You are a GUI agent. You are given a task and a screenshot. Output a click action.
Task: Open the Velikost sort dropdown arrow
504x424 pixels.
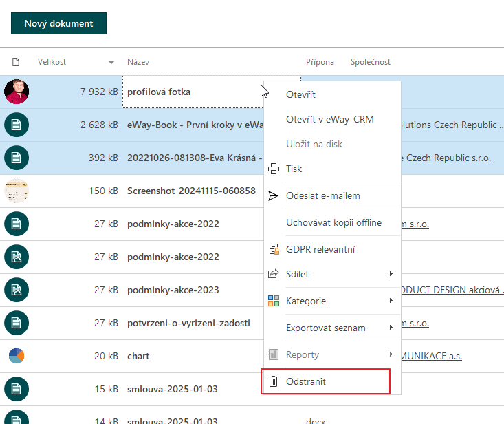pyautogui.click(x=111, y=62)
